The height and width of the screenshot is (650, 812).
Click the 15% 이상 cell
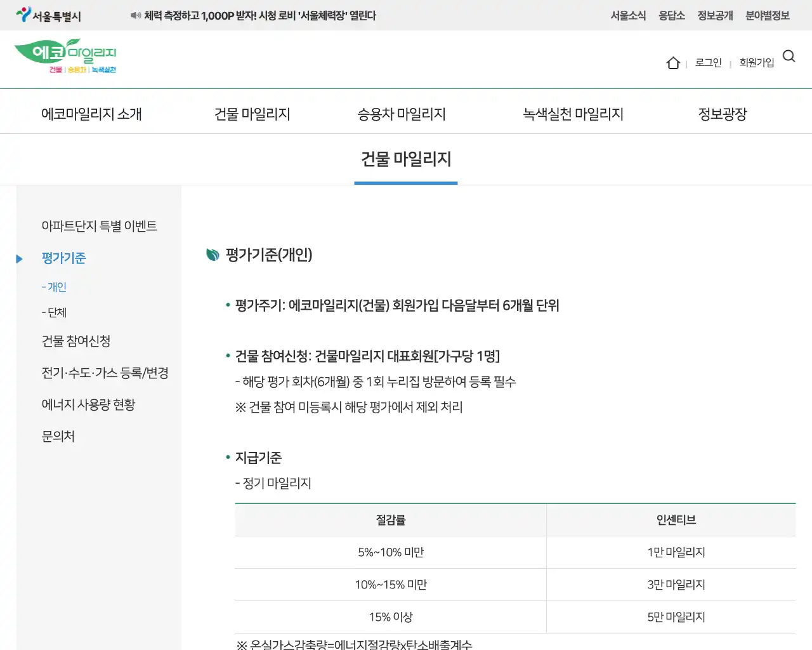click(391, 617)
